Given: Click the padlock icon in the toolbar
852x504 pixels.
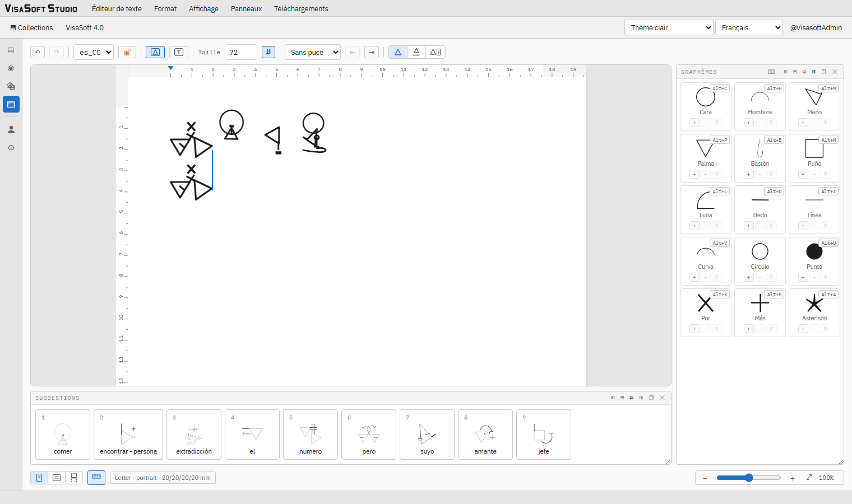Looking at the screenshot, I should (x=127, y=52).
